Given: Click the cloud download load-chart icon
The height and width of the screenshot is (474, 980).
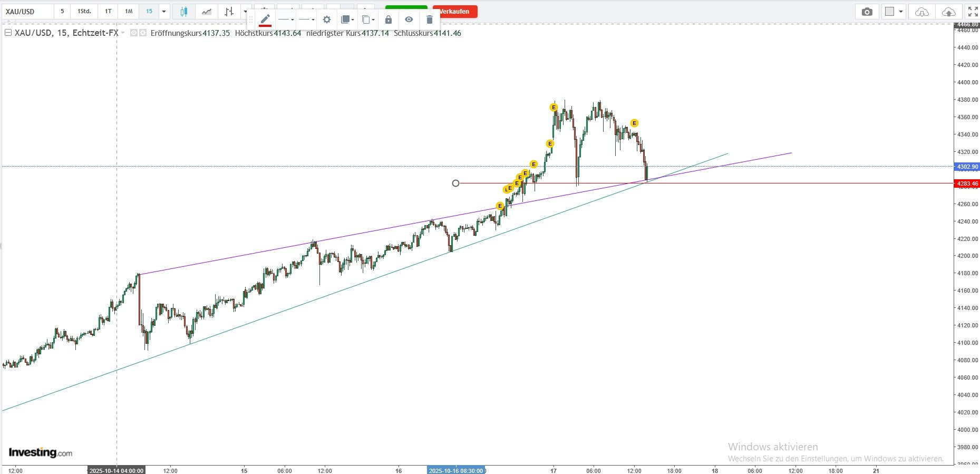Looking at the screenshot, I should [921, 12].
